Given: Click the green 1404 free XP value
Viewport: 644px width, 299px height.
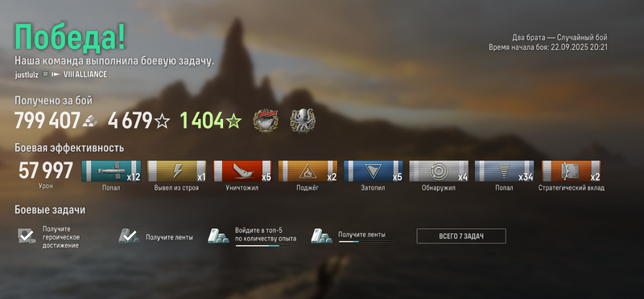Looking at the screenshot, I should (x=202, y=121).
